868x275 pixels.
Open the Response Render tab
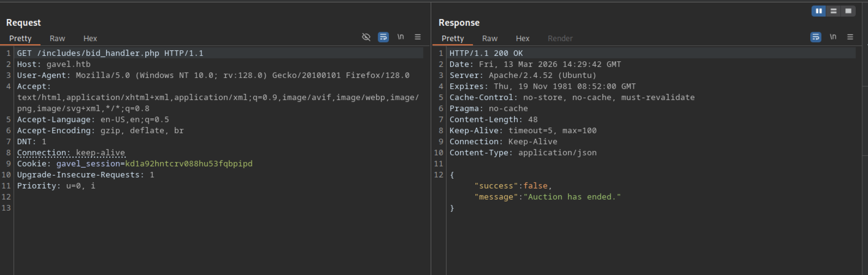pyautogui.click(x=560, y=39)
